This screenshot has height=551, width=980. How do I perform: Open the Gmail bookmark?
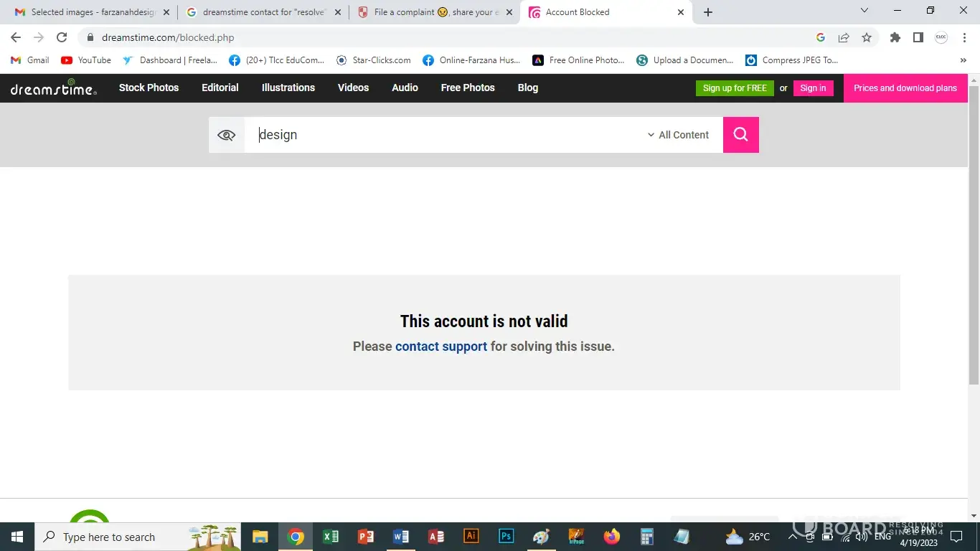click(30, 60)
